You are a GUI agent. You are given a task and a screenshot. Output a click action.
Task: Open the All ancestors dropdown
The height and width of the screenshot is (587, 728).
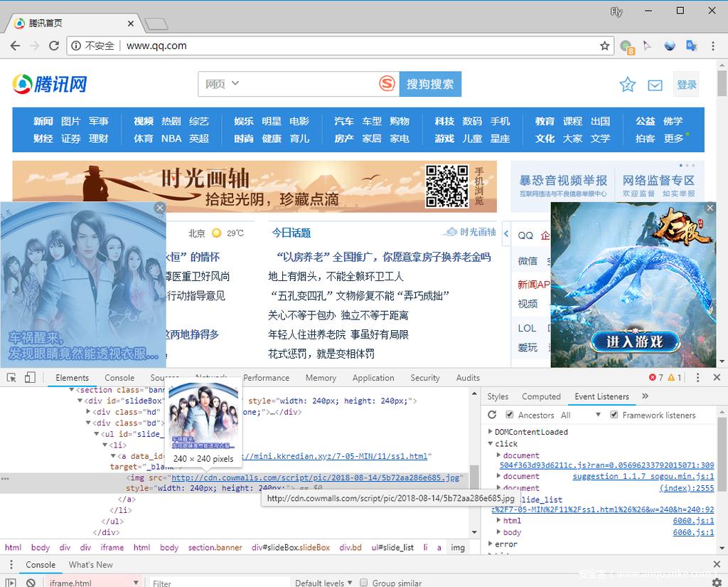point(597,415)
